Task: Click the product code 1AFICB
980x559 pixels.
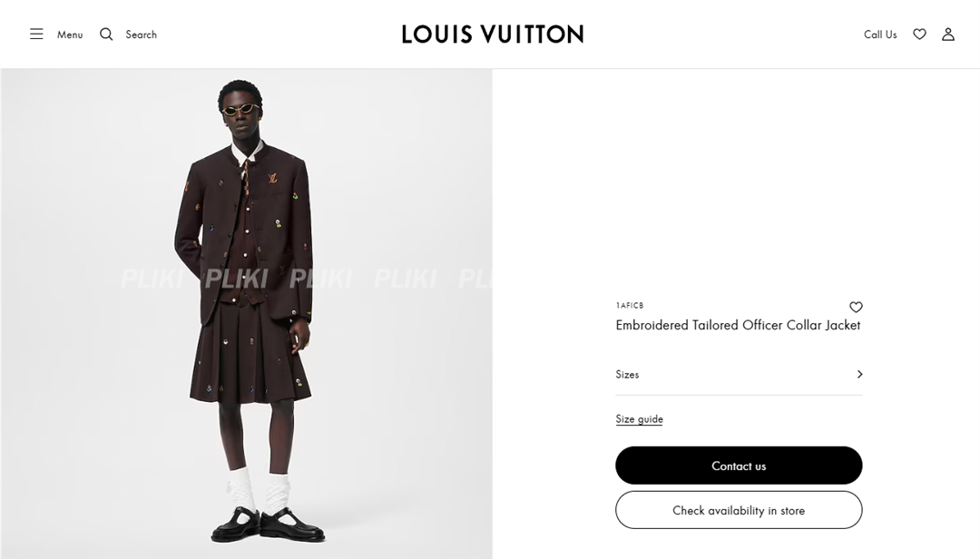Action: click(x=630, y=306)
